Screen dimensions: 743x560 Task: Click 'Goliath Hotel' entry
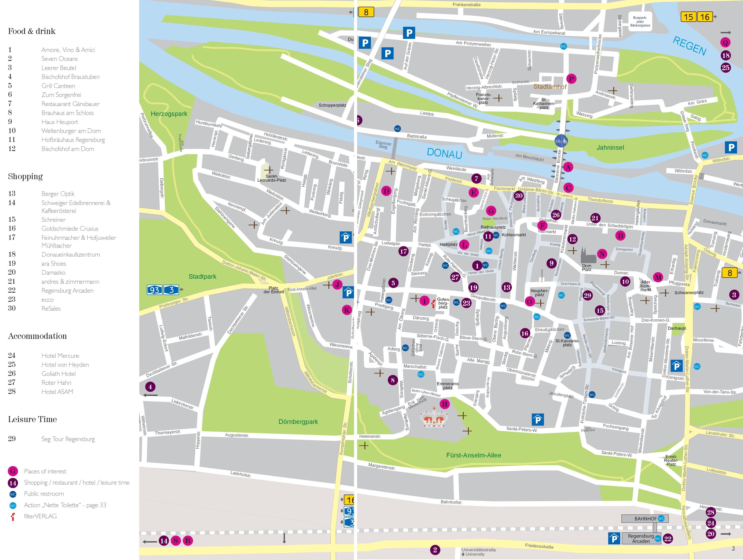click(x=58, y=374)
